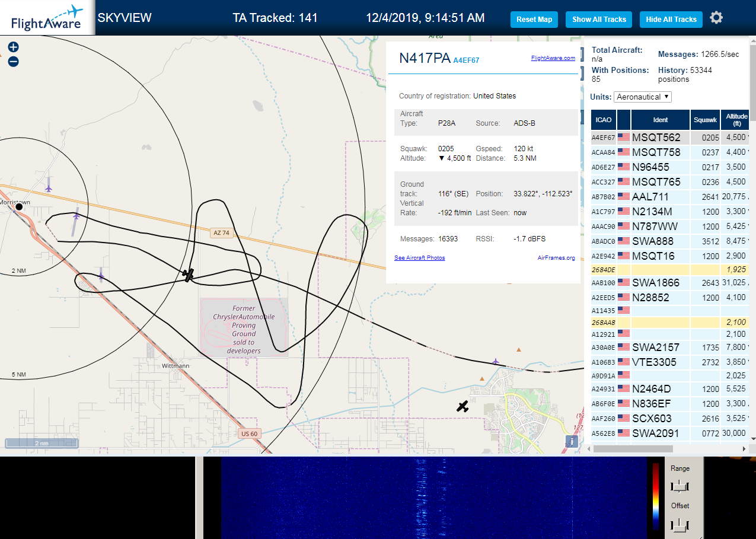756x539 pixels.
Task: Select the SWA888 row ident
Action: [x=653, y=241]
